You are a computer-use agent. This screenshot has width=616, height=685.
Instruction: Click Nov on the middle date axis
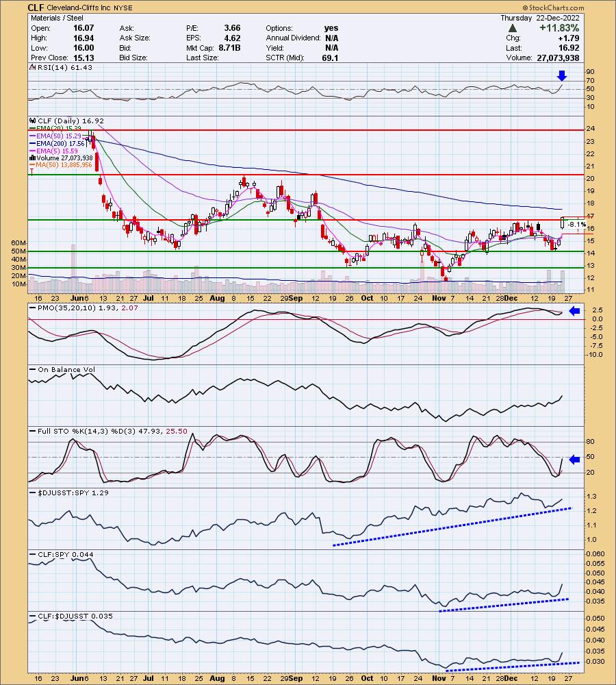tap(439, 299)
